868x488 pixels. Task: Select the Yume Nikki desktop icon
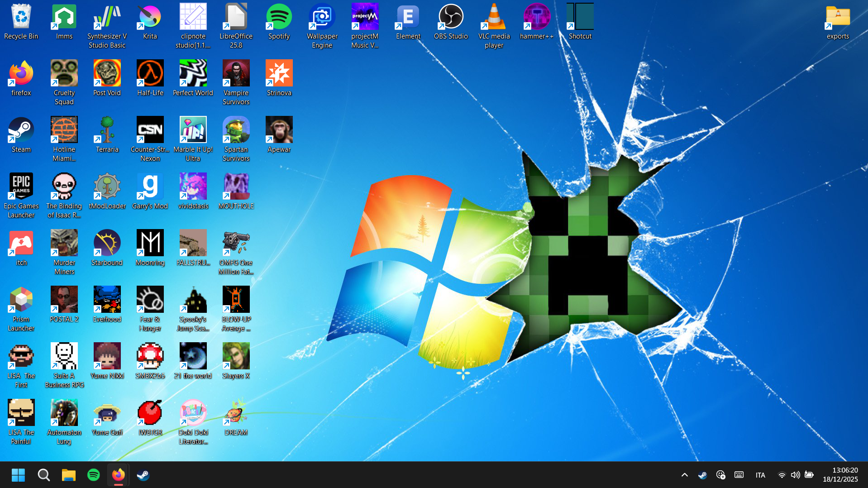(107, 362)
